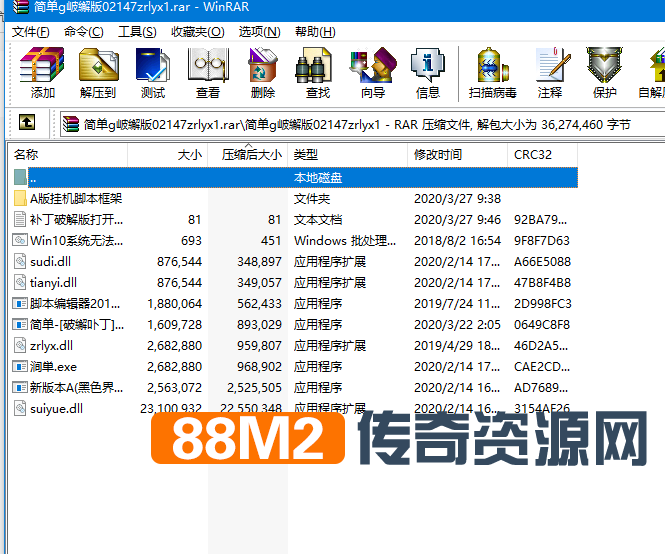Click icon of 新版本A(黑色界... application
Viewport: 665px width, 554px height.
tap(20, 387)
